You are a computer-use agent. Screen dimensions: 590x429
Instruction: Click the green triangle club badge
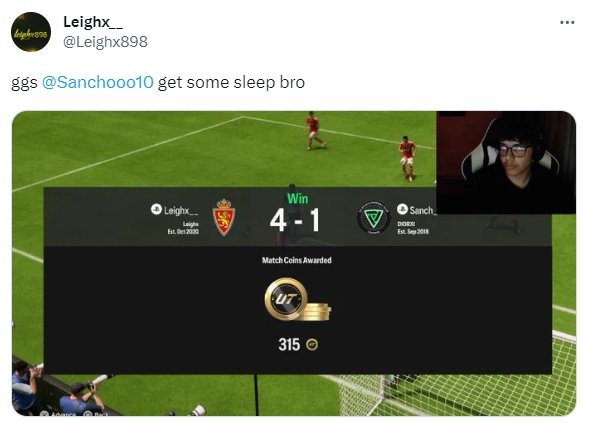pyautogui.click(x=373, y=217)
